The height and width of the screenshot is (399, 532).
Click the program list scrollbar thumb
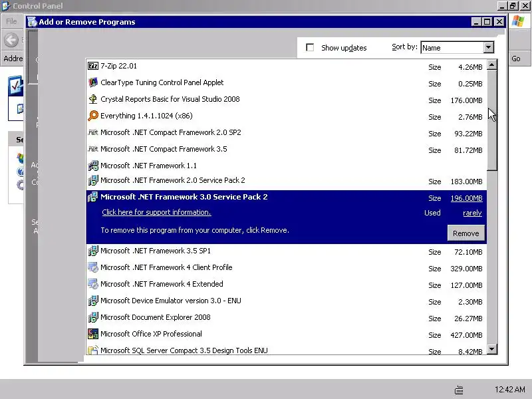point(492,120)
